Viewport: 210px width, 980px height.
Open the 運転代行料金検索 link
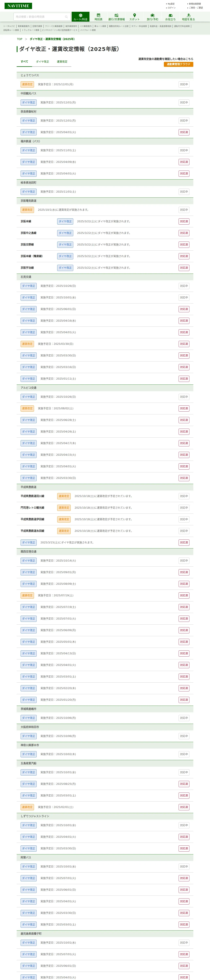182,26
